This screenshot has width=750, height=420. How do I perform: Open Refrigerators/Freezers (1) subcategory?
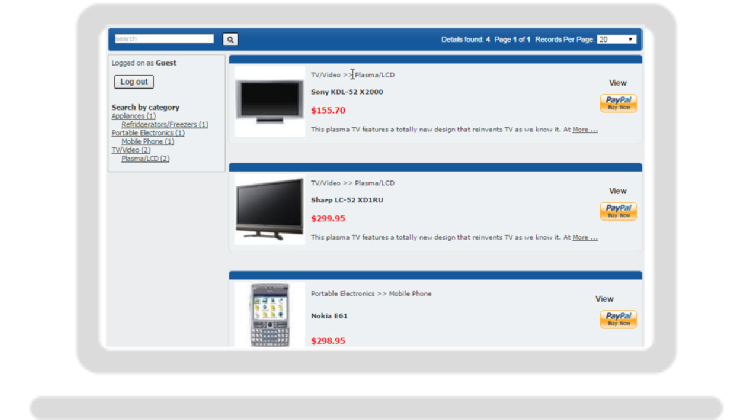pos(165,124)
